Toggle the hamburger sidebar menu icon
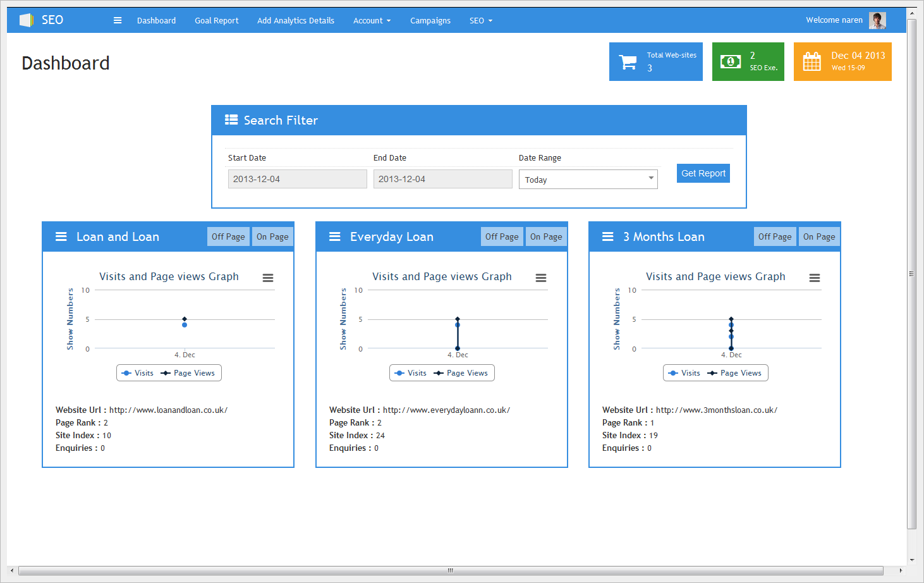The image size is (924, 583). point(118,20)
